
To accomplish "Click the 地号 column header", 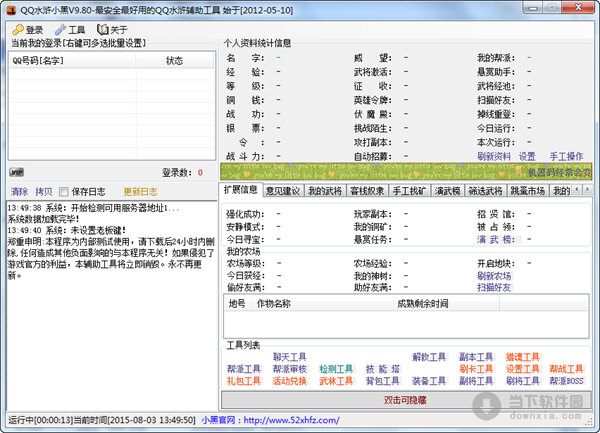I will coord(237,304).
